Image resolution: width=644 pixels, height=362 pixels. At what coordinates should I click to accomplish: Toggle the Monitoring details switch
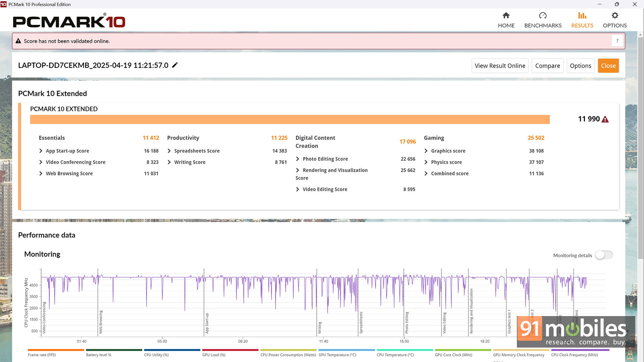[604, 255]
